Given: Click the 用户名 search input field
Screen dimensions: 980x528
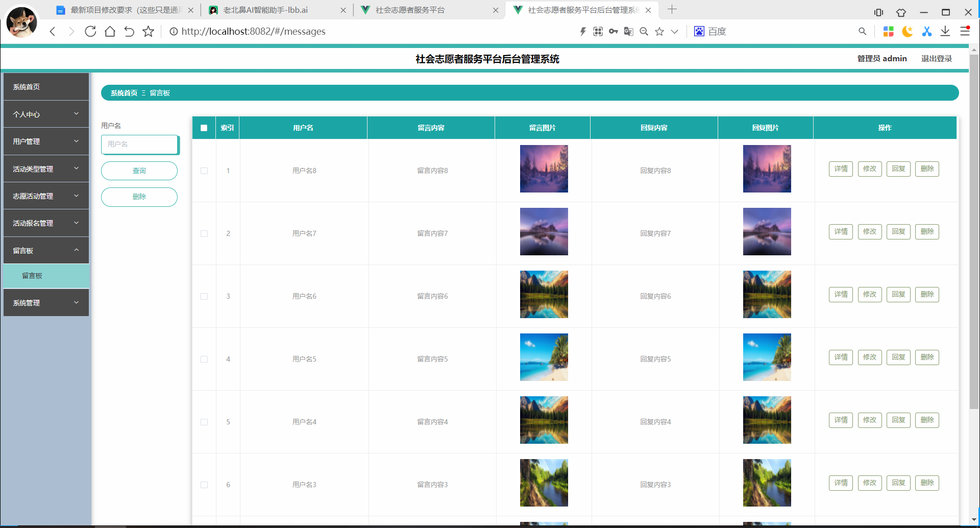Looking at the screenshot, I should pyautogui.click(x=140, y=145).
